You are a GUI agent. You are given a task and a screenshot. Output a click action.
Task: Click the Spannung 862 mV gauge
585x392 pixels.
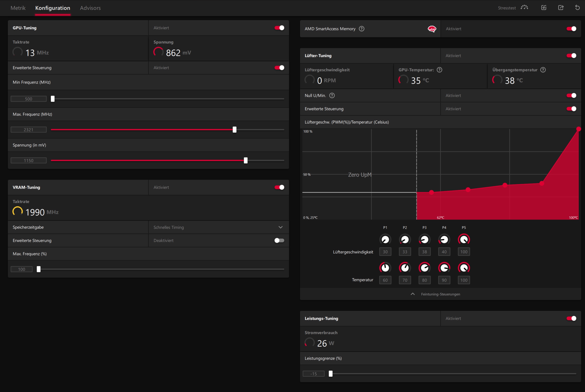158,52
